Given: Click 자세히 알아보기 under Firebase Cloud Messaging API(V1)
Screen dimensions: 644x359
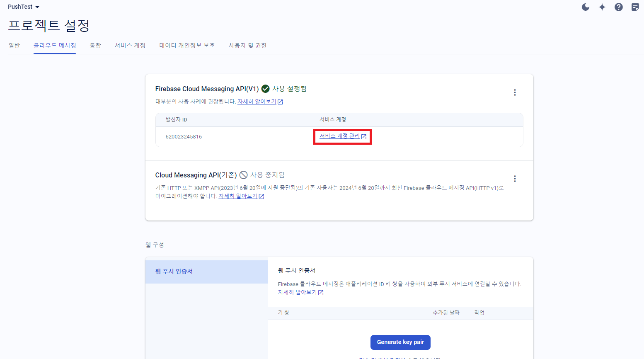Looking at the screenshot, I should pos(257,102).
